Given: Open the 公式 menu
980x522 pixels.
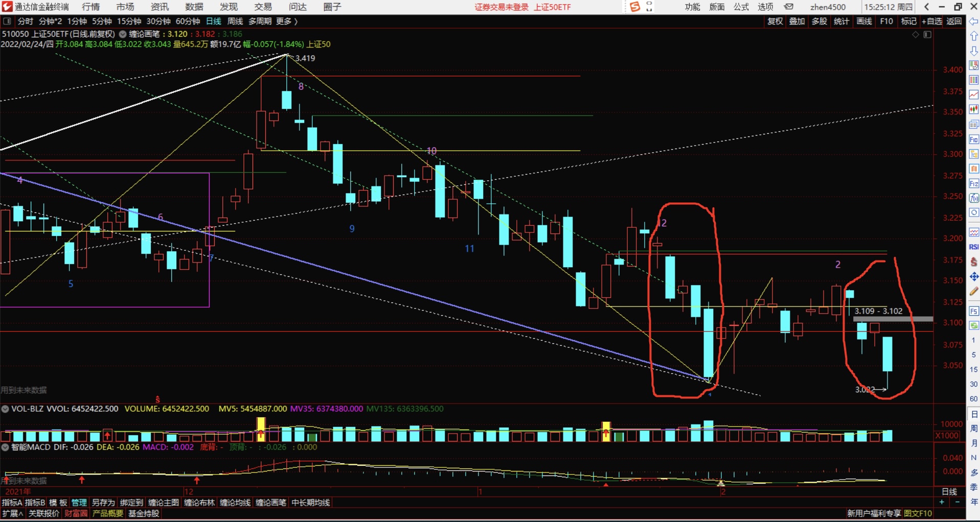Looking at the screenshot, I should (741, 7).
